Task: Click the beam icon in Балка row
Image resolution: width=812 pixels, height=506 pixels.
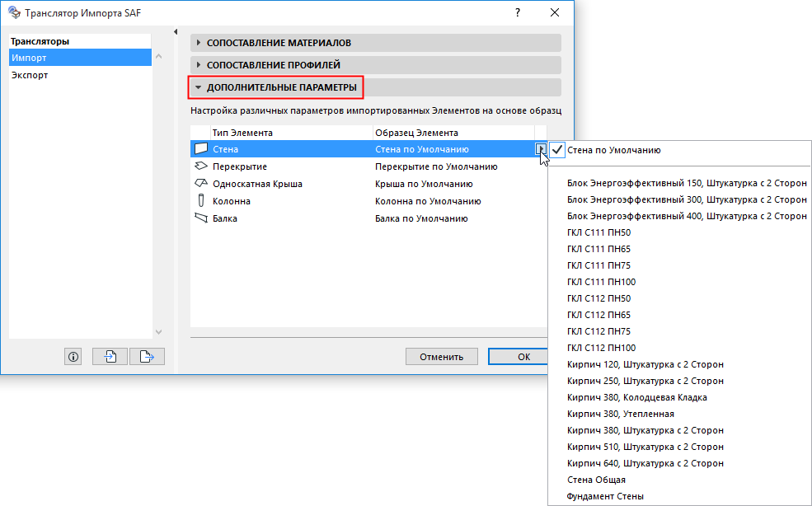Action: [x=201, y=218]
